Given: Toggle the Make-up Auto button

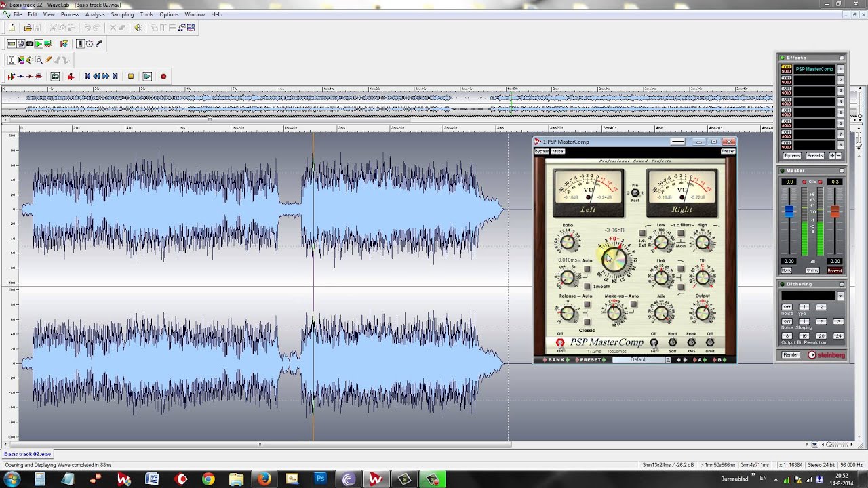Looking at the screenshot, I should tap(633, 305).
